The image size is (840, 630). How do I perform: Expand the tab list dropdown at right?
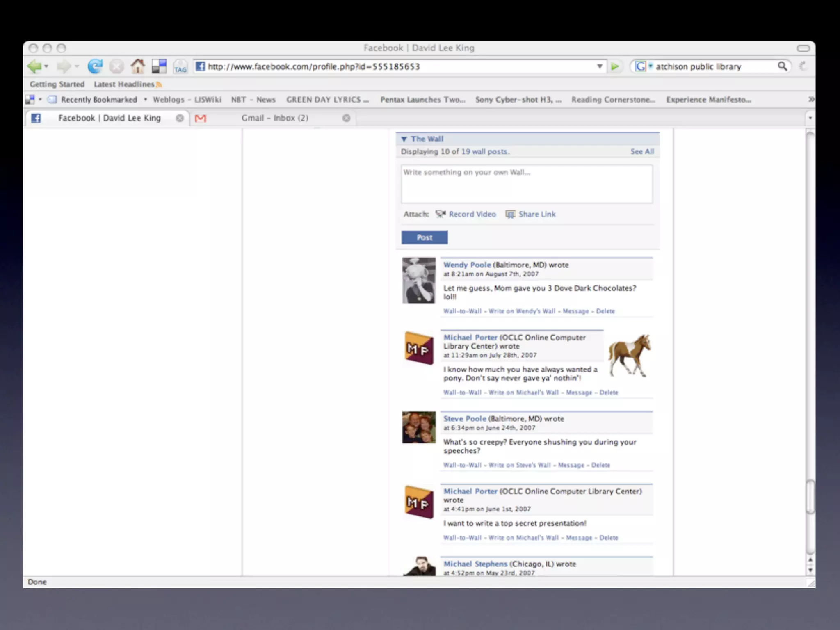(810, 118)
